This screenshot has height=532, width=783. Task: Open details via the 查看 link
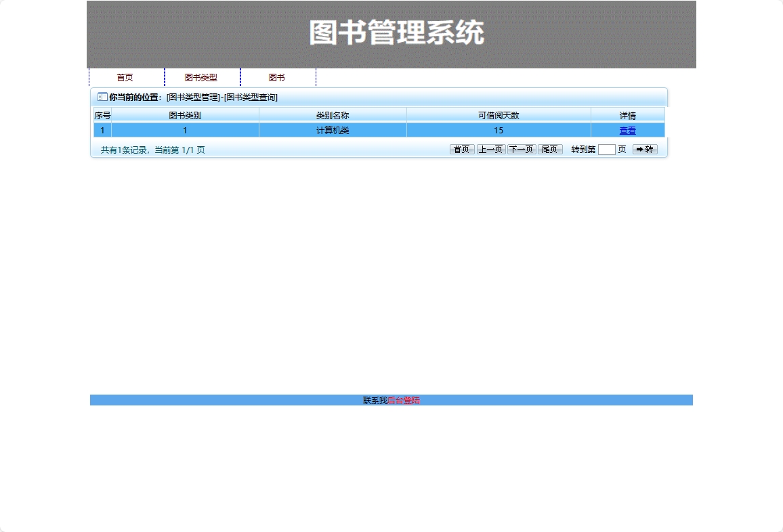[627, 130]
